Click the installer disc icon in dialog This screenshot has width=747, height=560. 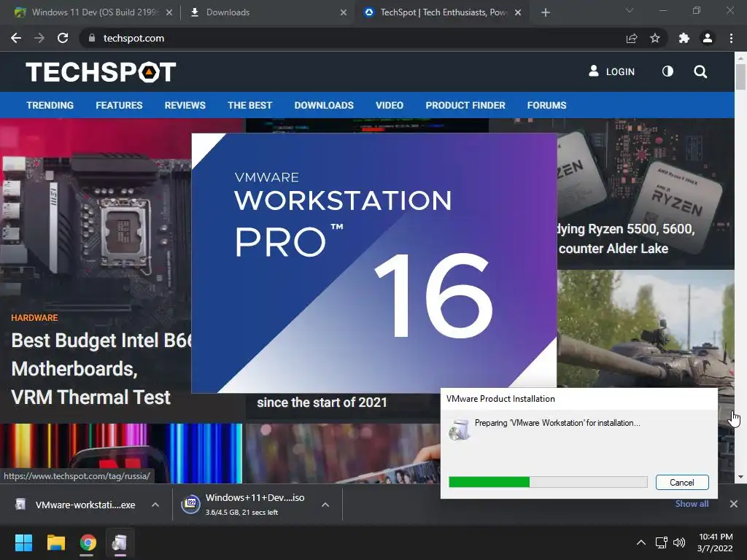(460, 429)
